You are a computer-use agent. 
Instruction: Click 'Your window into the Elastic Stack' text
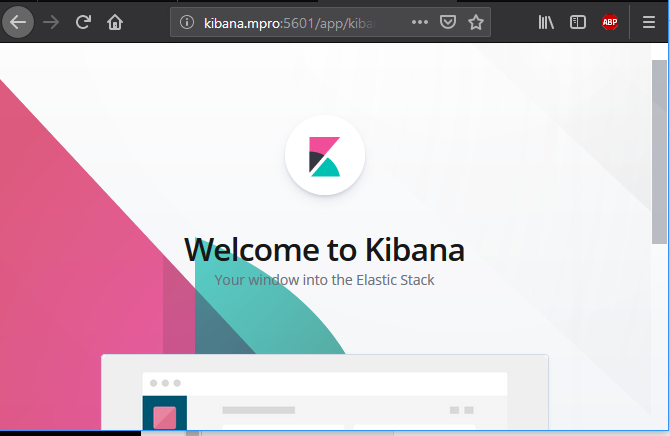pos(324,280)
